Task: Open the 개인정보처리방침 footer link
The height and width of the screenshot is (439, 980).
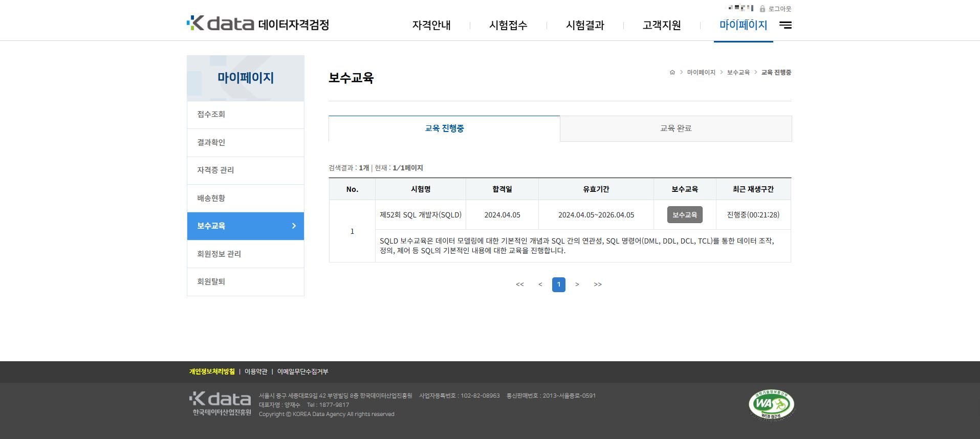Action: [212, 371]
